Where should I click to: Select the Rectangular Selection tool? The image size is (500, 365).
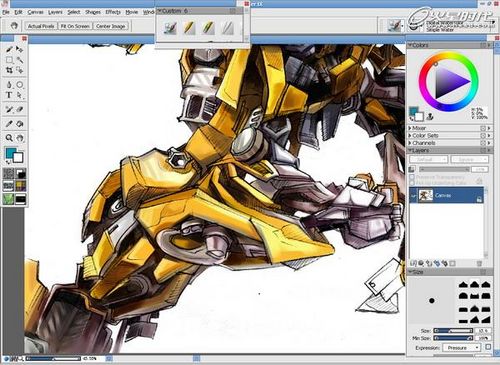coord(9,60)
